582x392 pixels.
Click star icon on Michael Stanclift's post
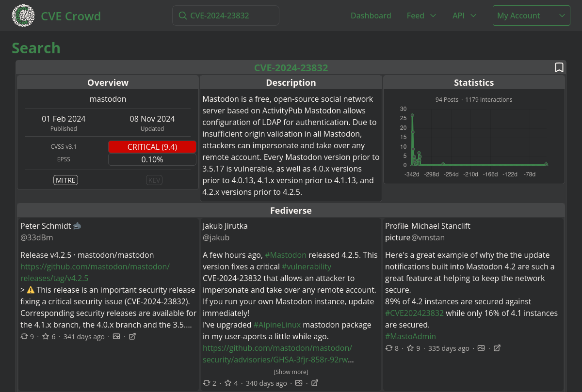410,348
